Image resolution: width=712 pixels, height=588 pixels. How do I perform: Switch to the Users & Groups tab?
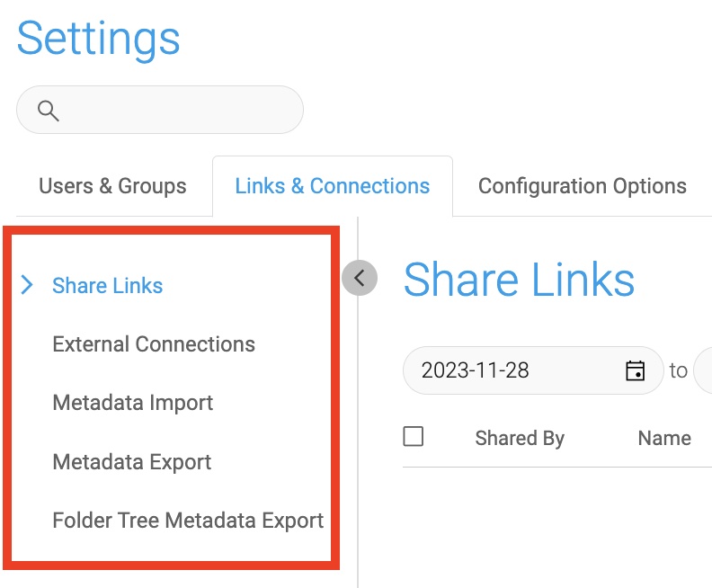(112, 186)
